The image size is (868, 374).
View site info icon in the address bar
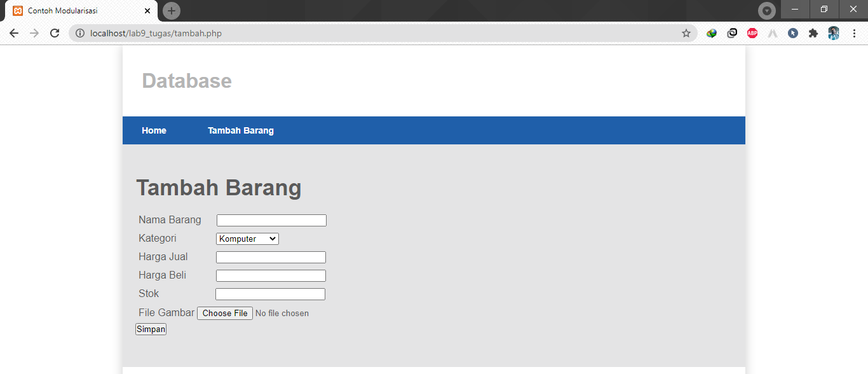(x=80, y=33)
